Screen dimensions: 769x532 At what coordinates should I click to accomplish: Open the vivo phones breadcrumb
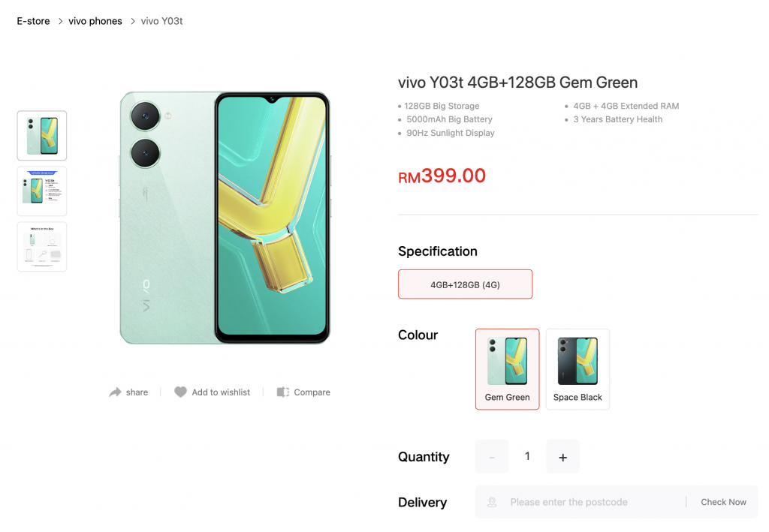click(x=95, y=21)
